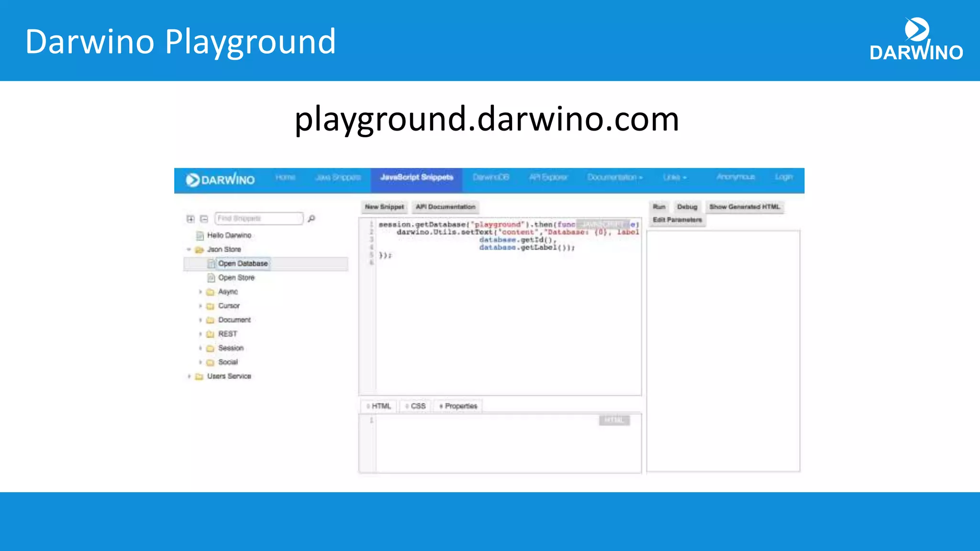This screenshot has width=980, height=551.
Task: Expand the REST folder arrow
Action: coord(200,334)
